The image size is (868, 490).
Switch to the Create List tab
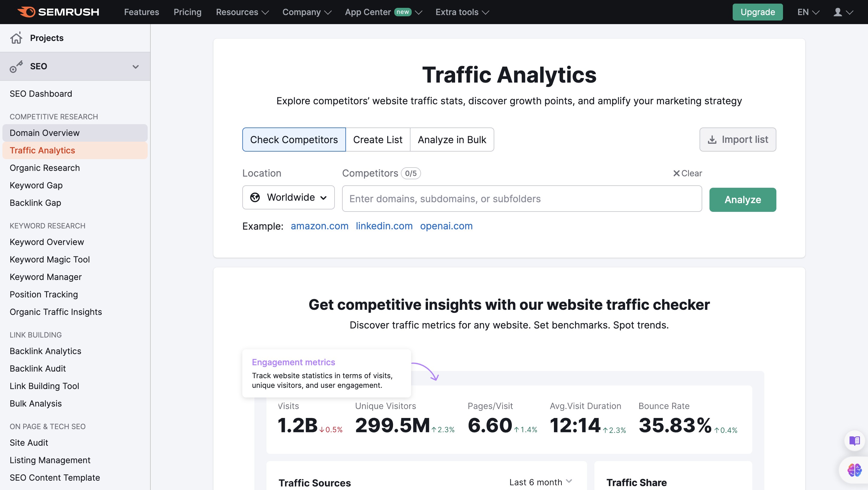(377, 140)
